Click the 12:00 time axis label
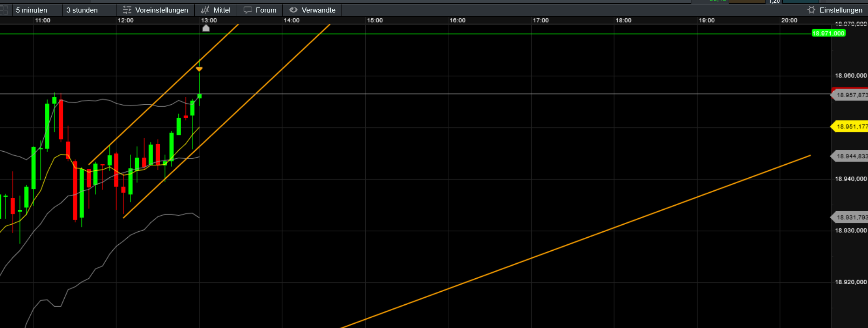The height and width of the screenshot is (328, 868). pos(126,20)
